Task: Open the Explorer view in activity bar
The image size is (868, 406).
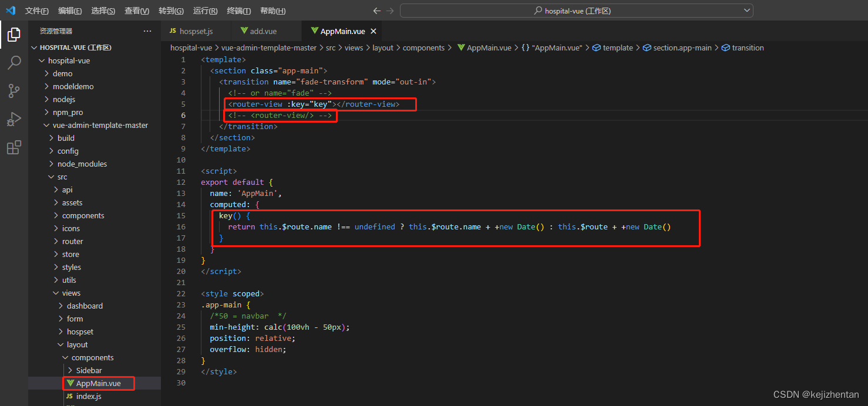Action: 14,35
